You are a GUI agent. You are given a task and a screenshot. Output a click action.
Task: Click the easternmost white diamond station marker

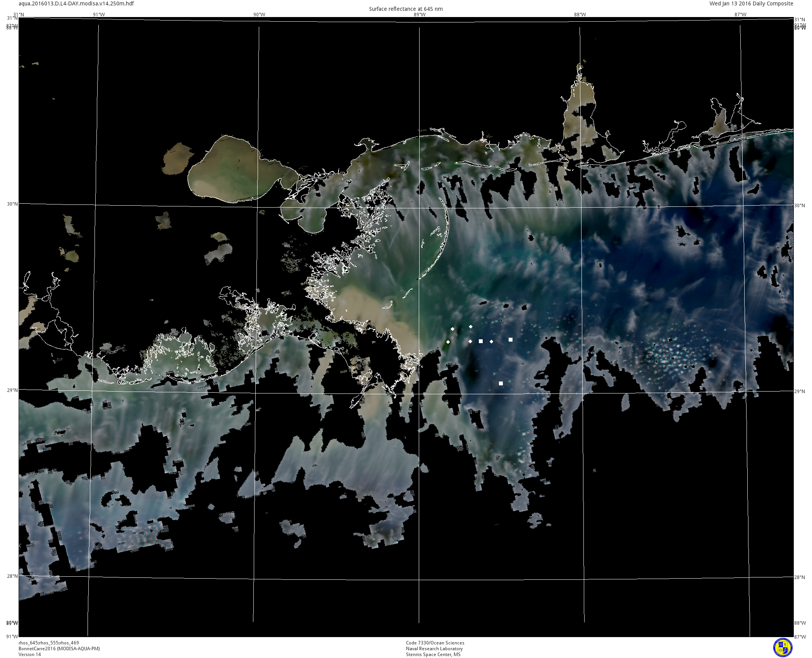(492, 342)
